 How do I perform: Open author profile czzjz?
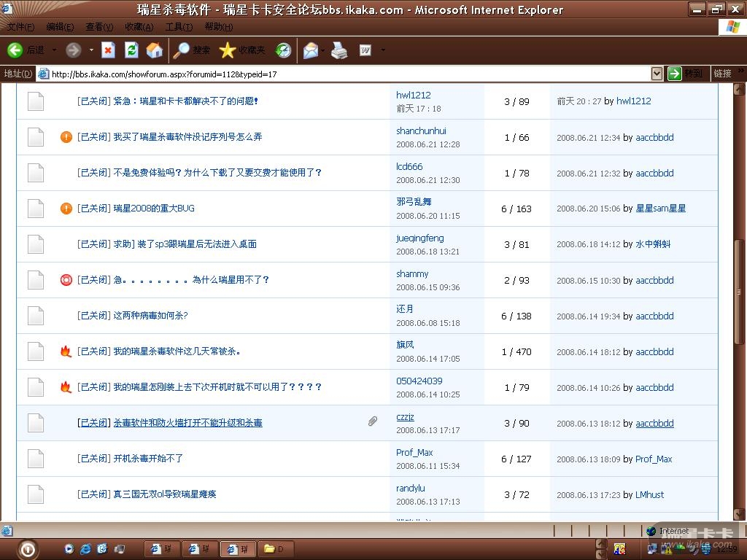[x=405, y=416]
